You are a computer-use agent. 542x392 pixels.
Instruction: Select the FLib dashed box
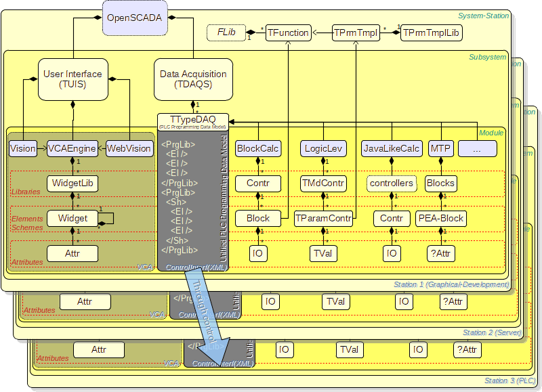tap(226, 32)
